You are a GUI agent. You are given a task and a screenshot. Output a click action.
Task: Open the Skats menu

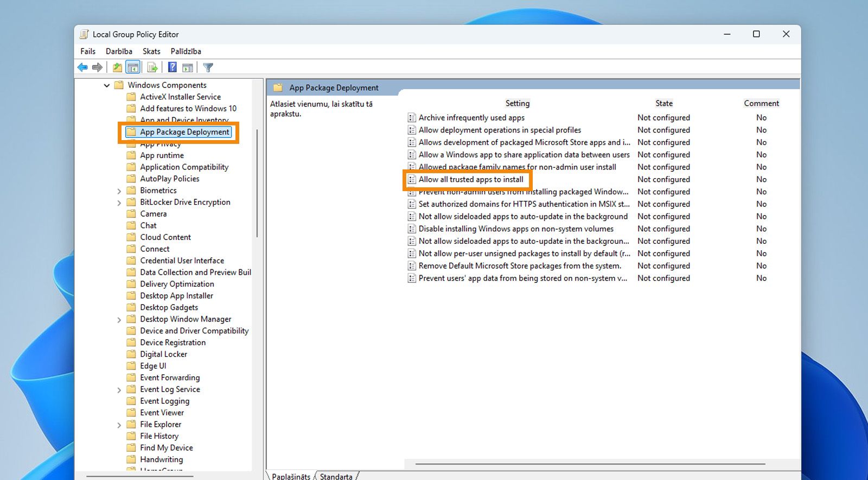coord(151,51)
